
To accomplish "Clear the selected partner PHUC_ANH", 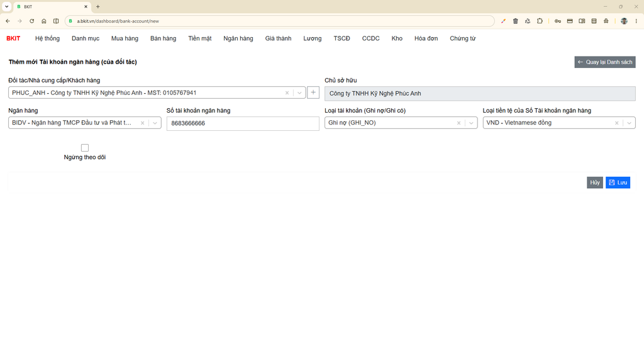I will click(287, 93).
